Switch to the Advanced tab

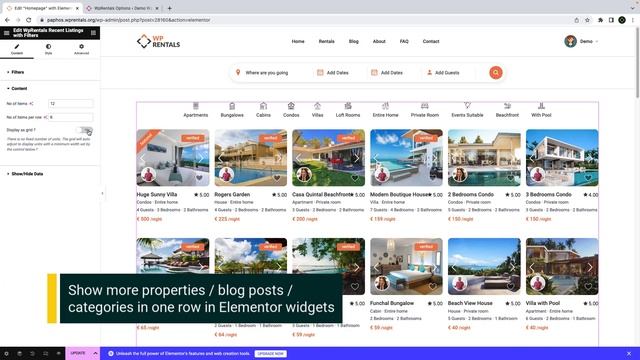(x=81, y=49)
